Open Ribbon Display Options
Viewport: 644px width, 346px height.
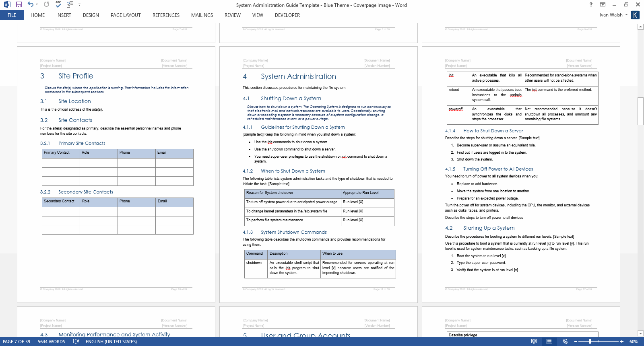click(603, 4)
